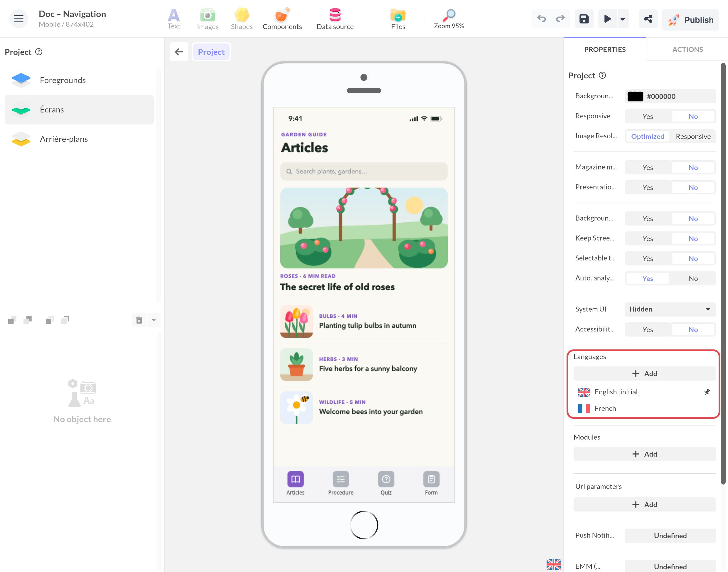This screenshot has height=572, width=728.
Task: Set Magazine mode to Yes
Action: [x=648, y=167]
